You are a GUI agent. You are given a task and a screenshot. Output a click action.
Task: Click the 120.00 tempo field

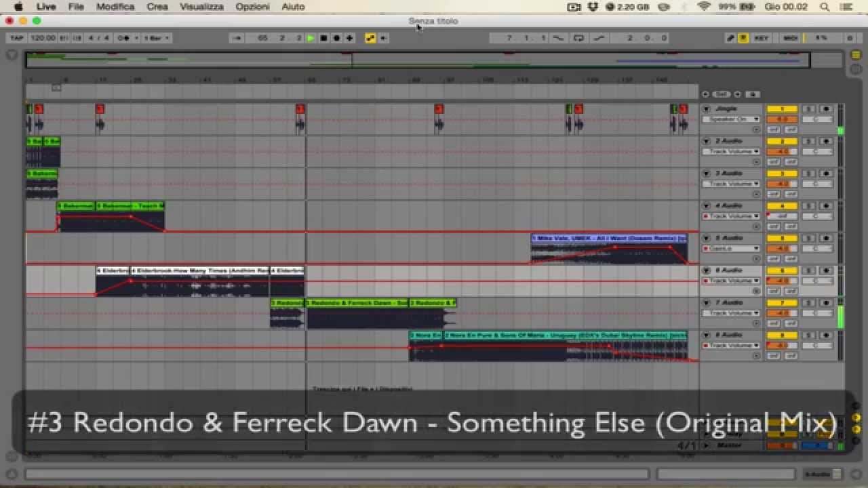(x=43, y=38)
